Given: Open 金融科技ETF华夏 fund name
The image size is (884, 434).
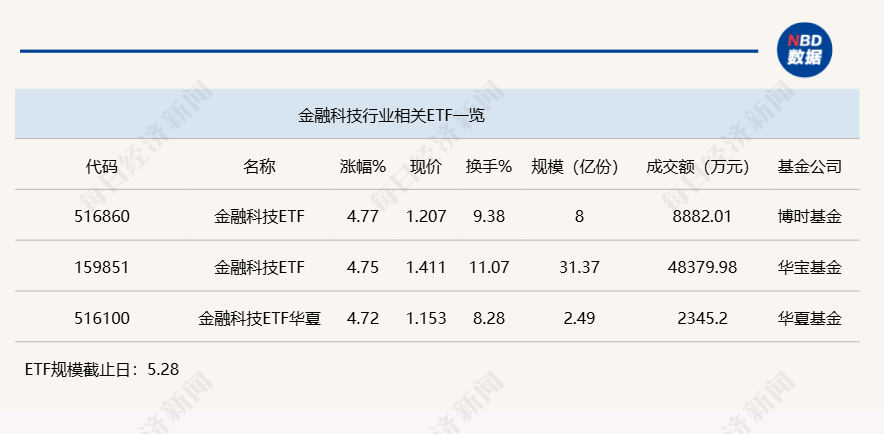Looking at the screenshot, I should (259, 318).
